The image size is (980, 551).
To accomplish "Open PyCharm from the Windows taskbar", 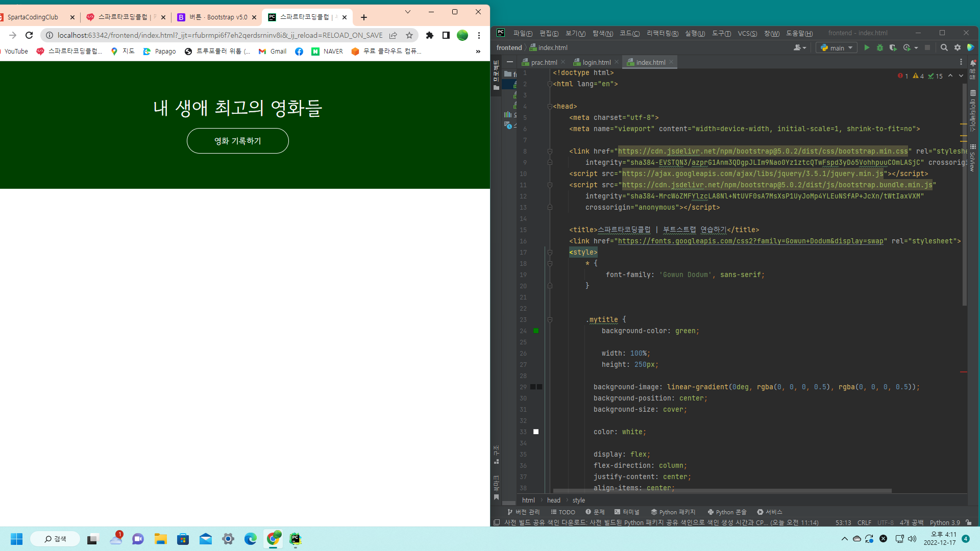I will [296, 539].
